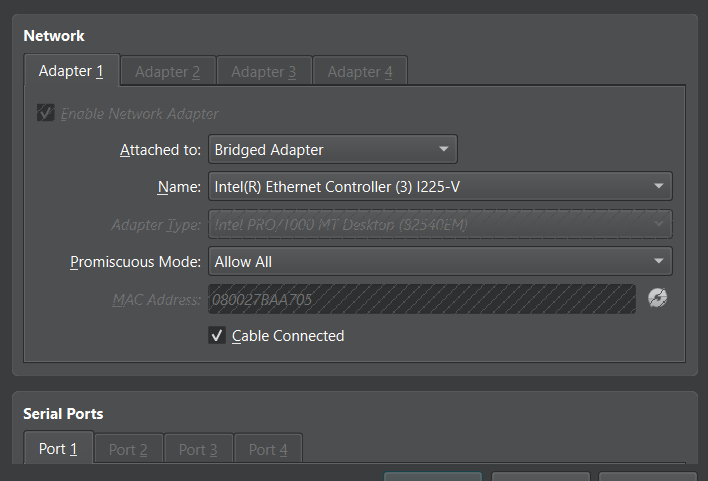The height and width of the screenshot is (481, 708).
Task: Open the Attached to Bridged Adapter dropdown
Action: [x=333, y=149]
